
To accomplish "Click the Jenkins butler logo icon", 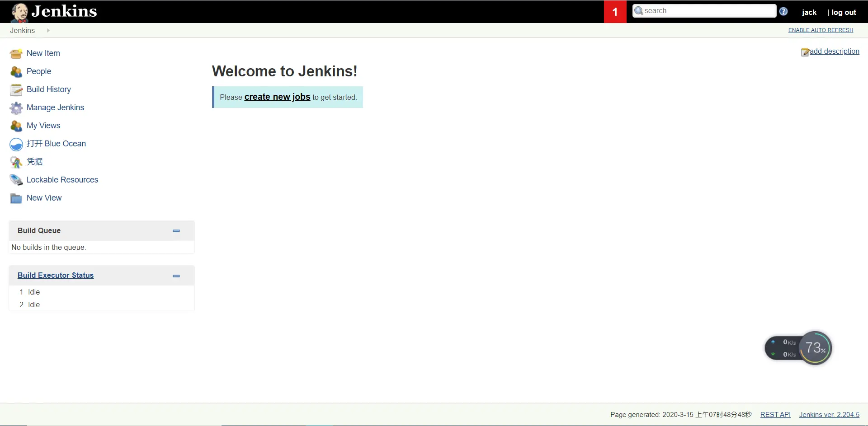I will (x=19, y=13).
